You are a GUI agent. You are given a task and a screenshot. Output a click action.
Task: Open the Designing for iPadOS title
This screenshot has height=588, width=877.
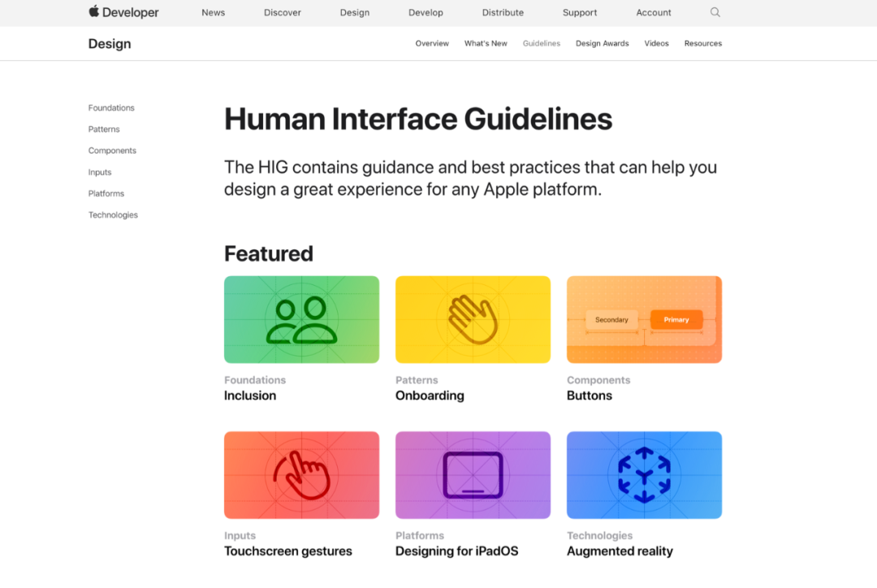(x=457, y=551)
